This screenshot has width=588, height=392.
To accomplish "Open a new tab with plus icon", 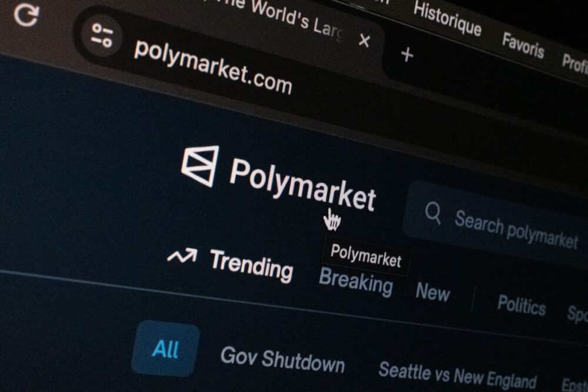I will [407, 55].
